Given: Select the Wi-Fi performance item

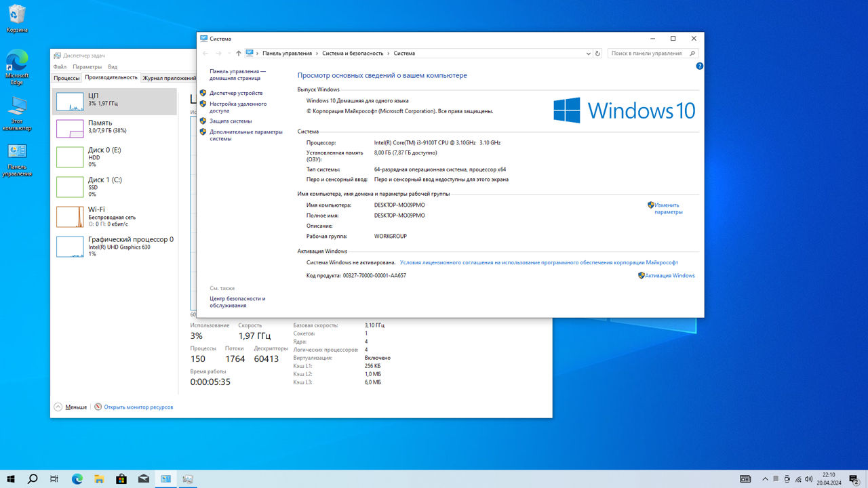Looking at the screenshot, I should (114, 216).
